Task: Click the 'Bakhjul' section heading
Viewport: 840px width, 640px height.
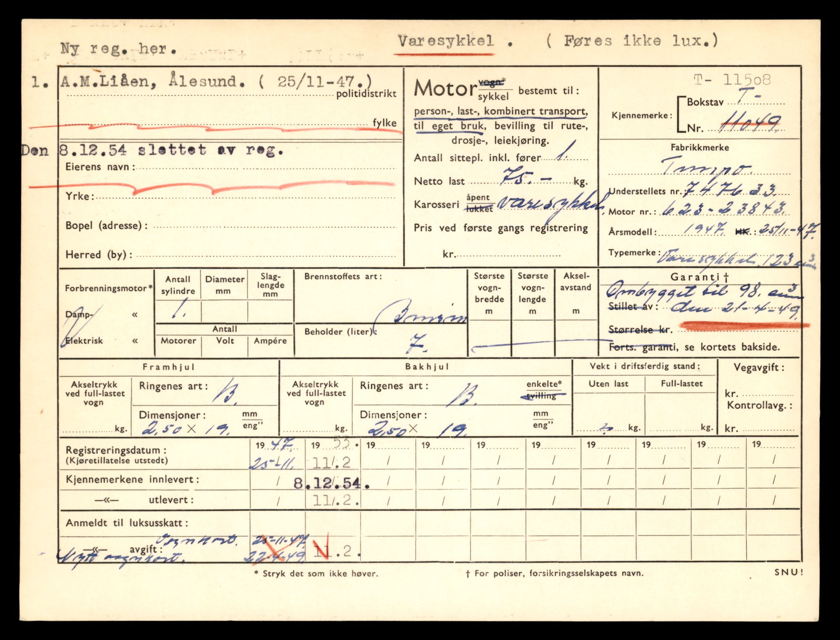Action: click(x=427, y=367)
